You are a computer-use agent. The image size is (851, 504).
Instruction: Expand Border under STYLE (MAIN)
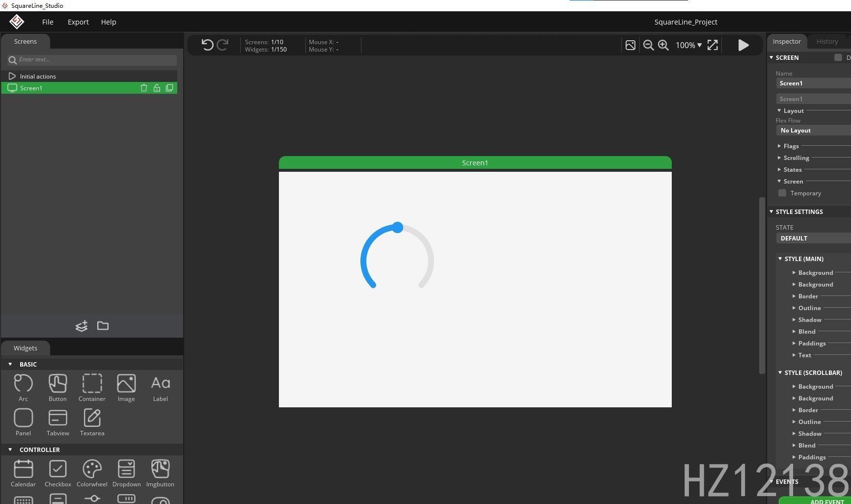coord(794,296)
